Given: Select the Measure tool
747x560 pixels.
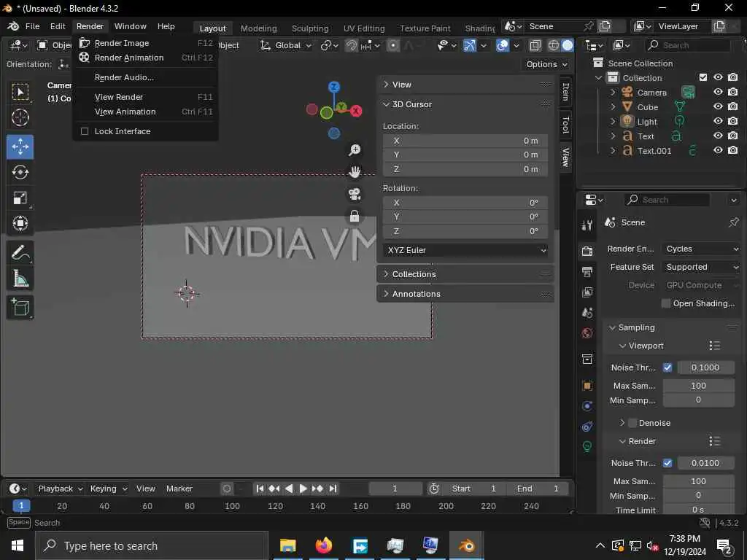Looking at the screenshot, I should point(20,278).
